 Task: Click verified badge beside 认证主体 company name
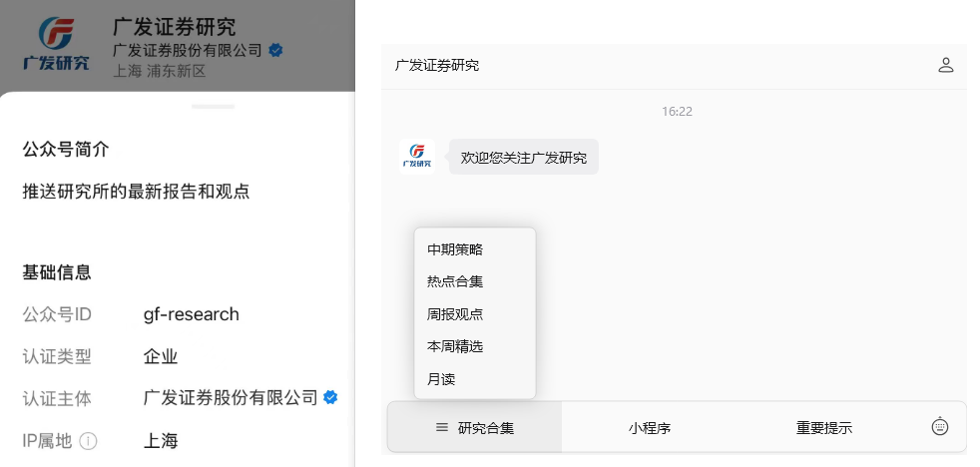click(330, 397)
